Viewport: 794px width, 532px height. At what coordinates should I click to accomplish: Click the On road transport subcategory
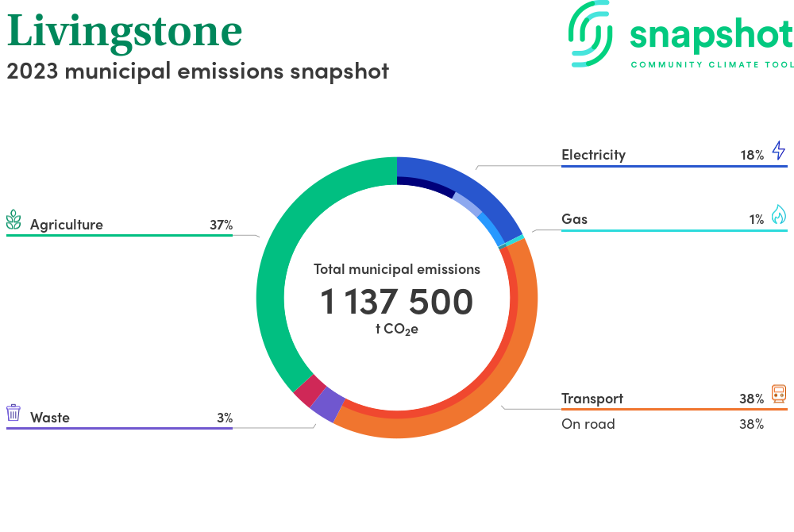[x=588, y=424]
